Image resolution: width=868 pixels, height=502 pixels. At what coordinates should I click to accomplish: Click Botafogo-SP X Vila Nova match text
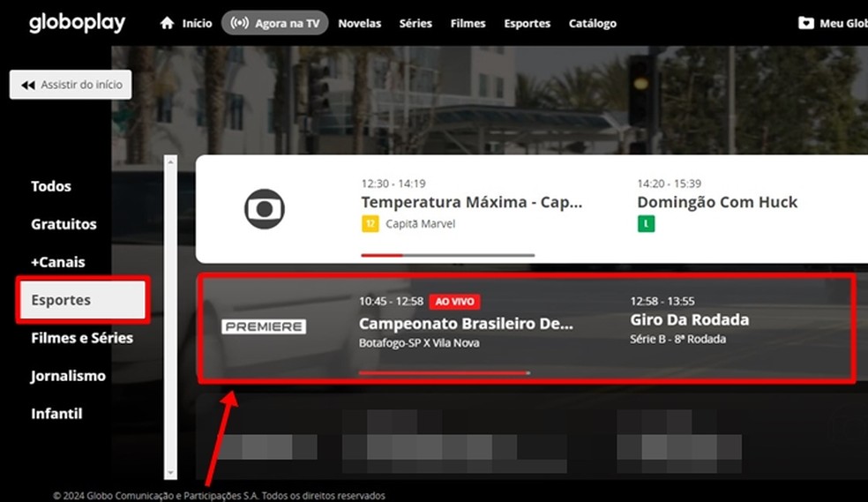click(419, 342)
